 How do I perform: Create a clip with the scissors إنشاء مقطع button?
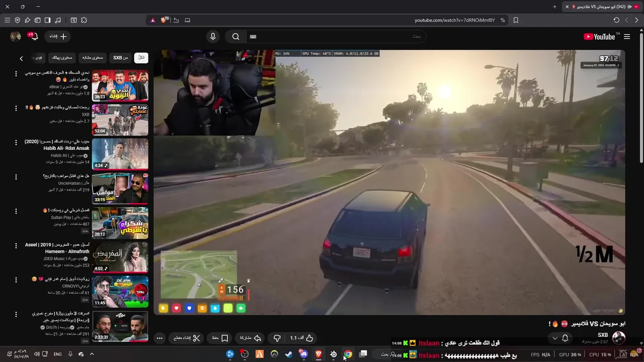click(x=187, y=338)
